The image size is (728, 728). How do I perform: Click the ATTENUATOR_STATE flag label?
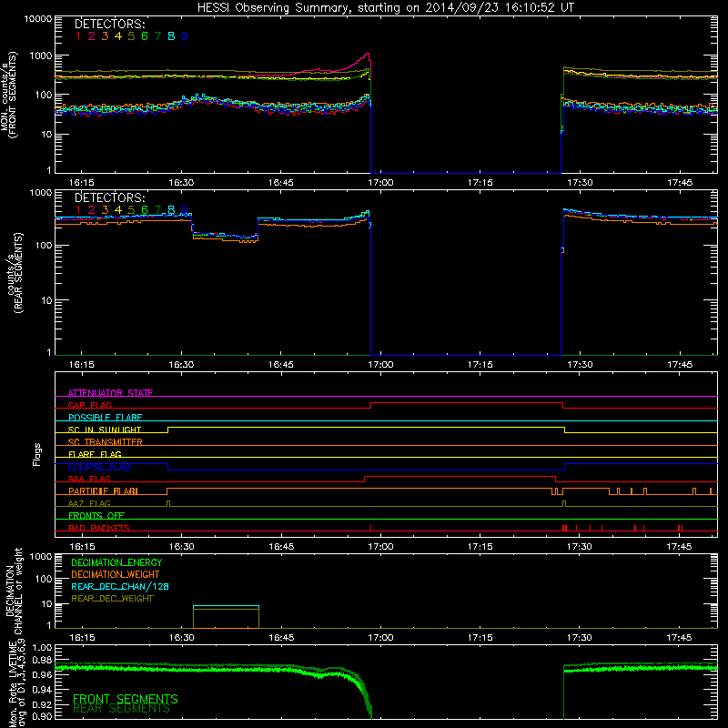110,393
